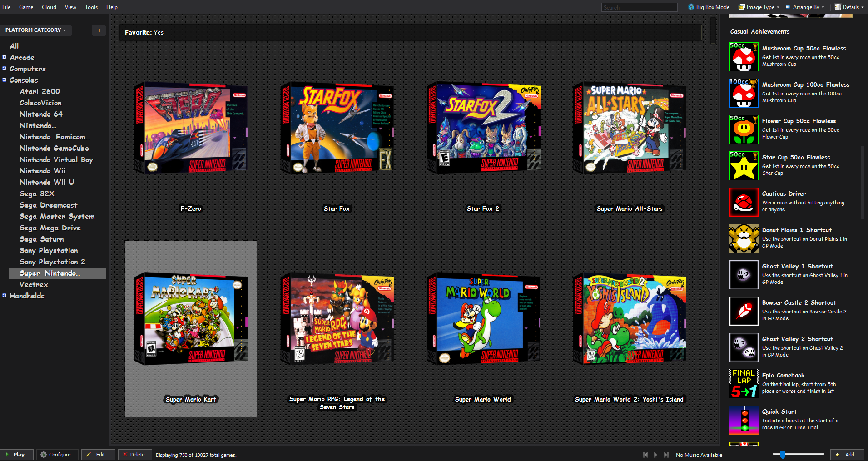Image resolution: width=868 pixels, height=461 pixels.
Task: Click the Flower Cup 50cc Flawless icon
Action: click(744, 129)
